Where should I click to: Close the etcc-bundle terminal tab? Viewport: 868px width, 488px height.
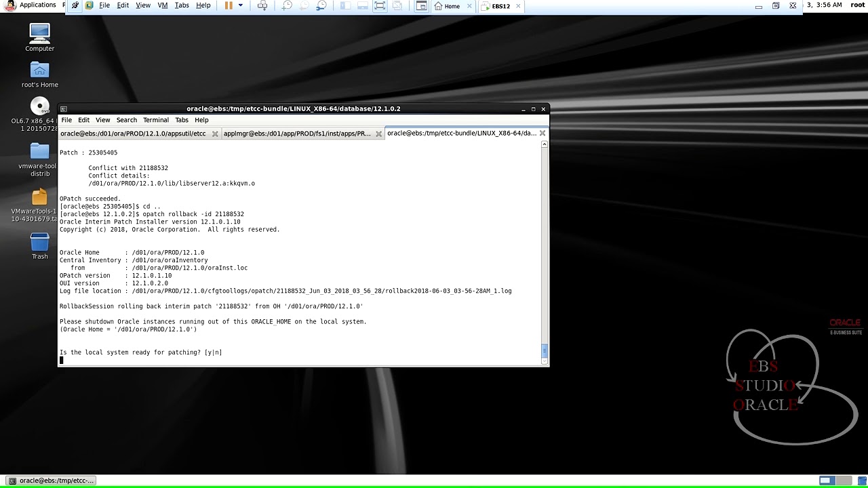click(x=542, y=133)
